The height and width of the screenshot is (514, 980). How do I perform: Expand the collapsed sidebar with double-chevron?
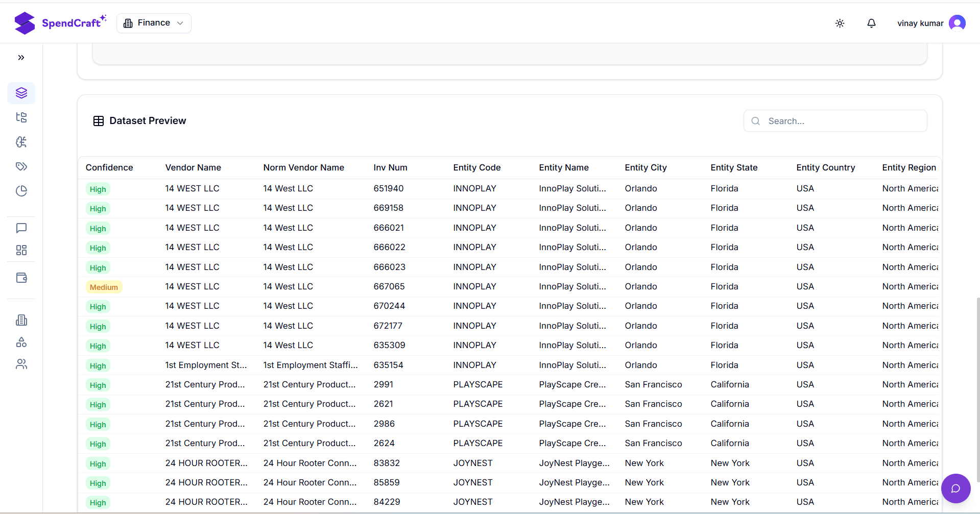pyautogui.click(x=21, y=57)
